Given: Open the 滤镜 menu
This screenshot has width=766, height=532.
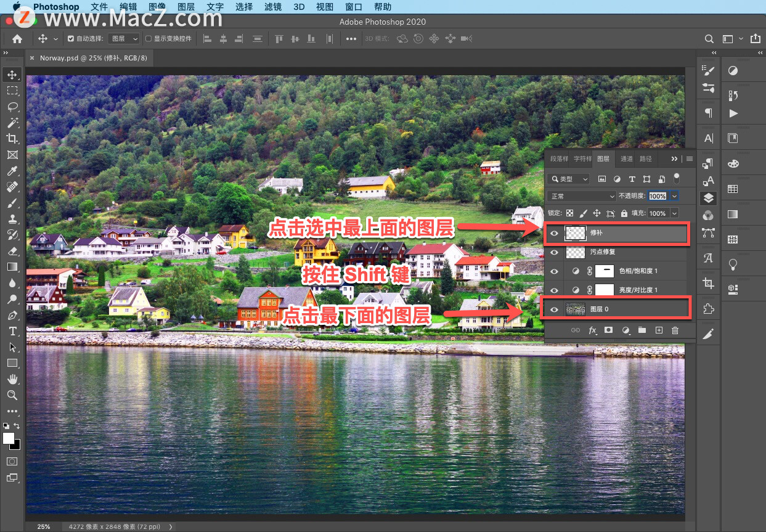Looking at the screenshot, I should pos(273,7).
